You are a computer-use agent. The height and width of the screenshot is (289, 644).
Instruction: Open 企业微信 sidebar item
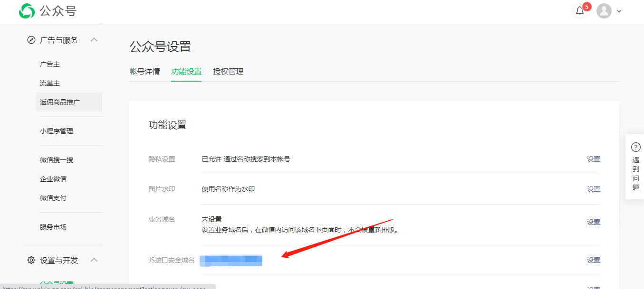click(x=53, y=179)
